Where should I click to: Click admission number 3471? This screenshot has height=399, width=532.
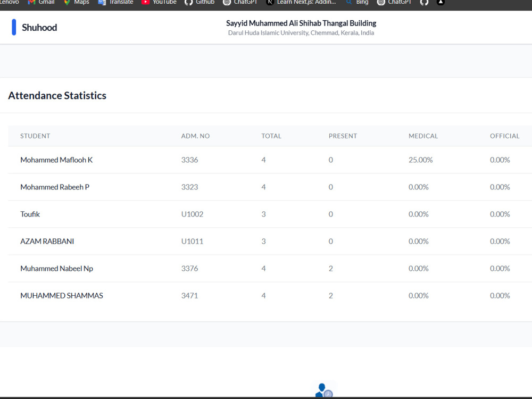click(190, 295)
